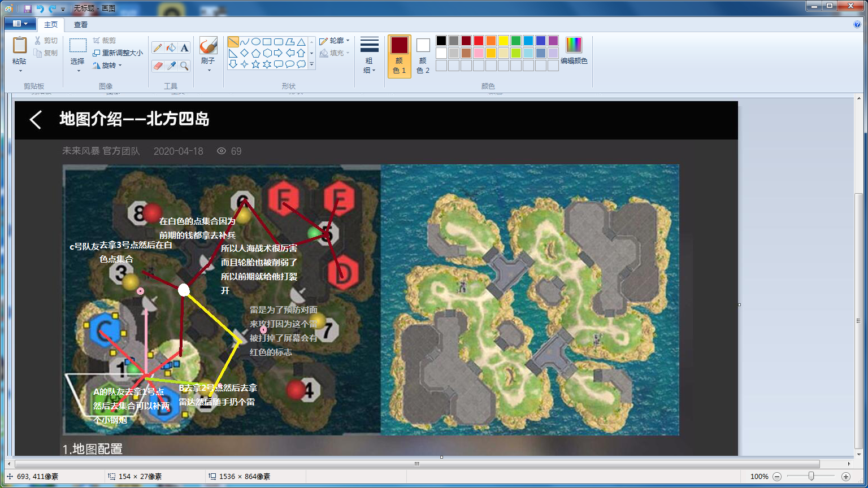Expand the 旋转 rotate dropdown
868x488 pixels.
107,66
